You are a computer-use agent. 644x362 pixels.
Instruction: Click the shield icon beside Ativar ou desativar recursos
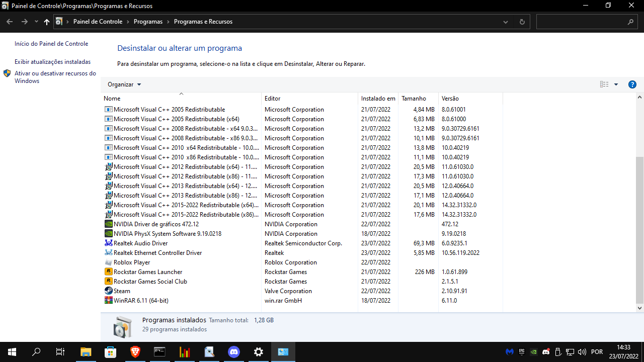7,73
